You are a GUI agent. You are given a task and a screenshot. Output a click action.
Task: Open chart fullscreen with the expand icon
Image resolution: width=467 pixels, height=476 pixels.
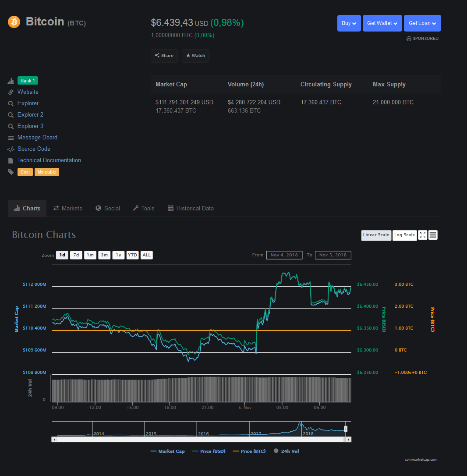click(x=422, y=235)
